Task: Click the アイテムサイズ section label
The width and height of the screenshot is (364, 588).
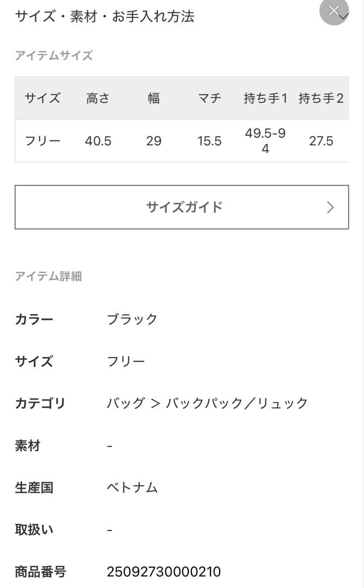Action: point(54,56)
